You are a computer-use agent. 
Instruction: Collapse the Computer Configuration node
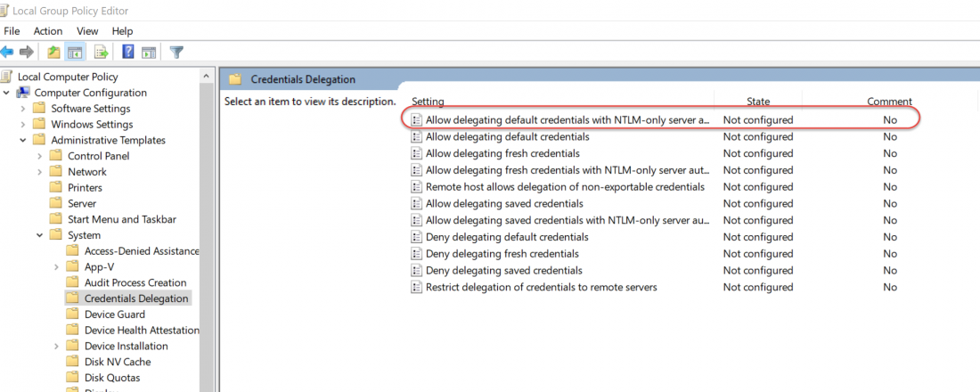coord(6,93)
